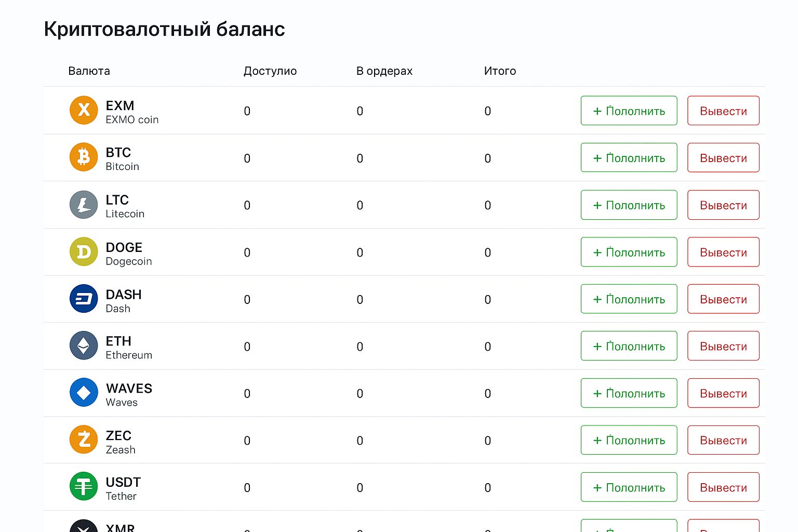Click the Dash logo icon

coord(84,299)
